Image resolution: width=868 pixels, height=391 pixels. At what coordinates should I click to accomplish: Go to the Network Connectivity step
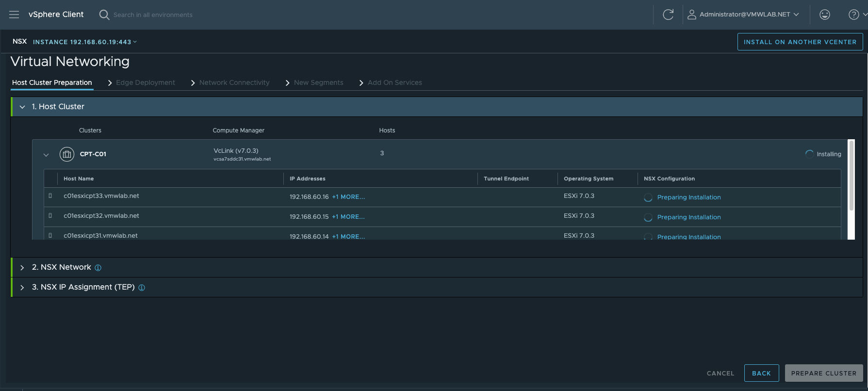tap(234, 82)
